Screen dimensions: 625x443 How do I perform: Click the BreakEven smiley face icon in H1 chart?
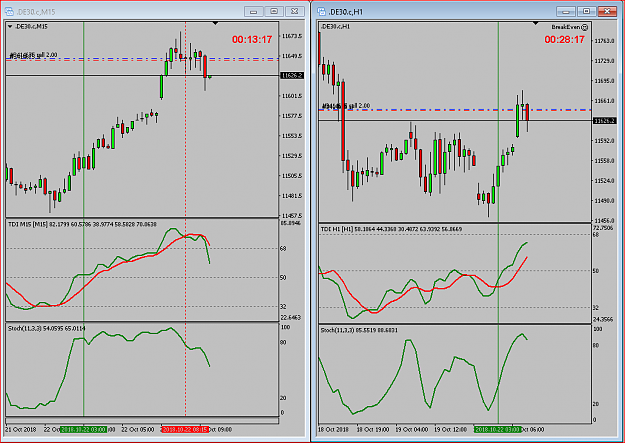(584, 27)
